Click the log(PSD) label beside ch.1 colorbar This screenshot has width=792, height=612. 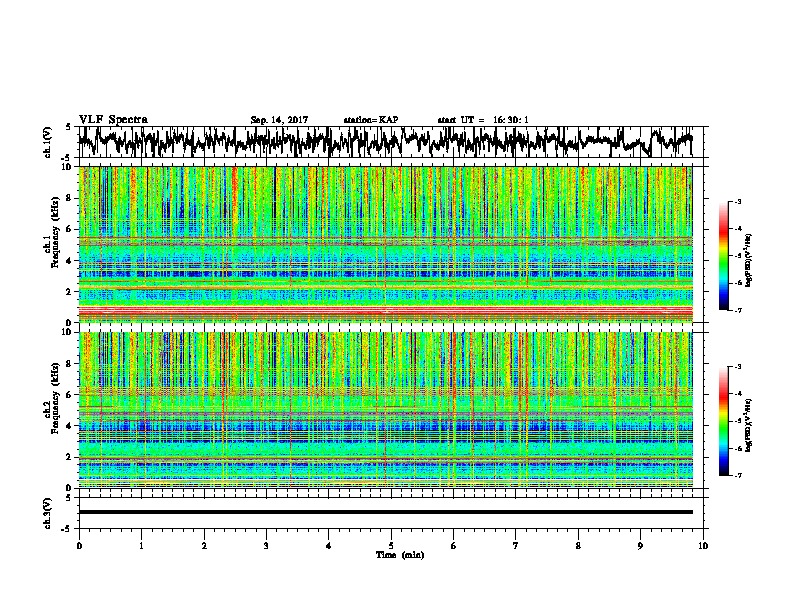[x=750, y=260]
